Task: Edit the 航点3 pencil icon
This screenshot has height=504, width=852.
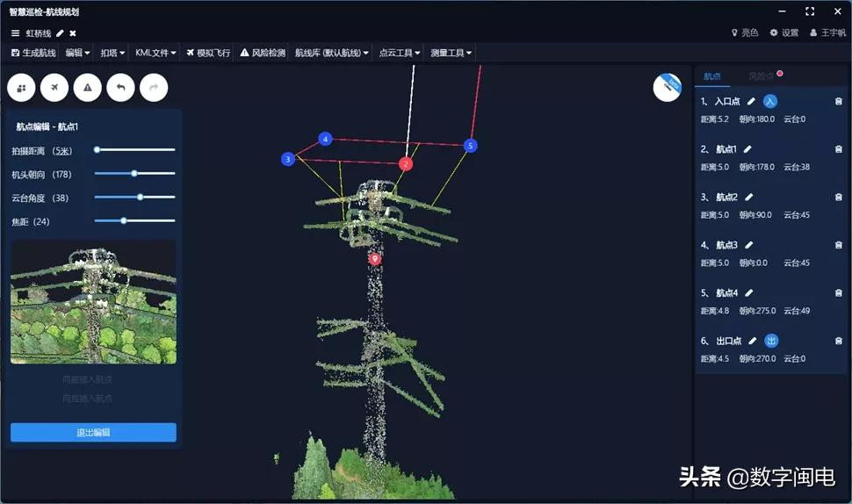Action: 748,245
